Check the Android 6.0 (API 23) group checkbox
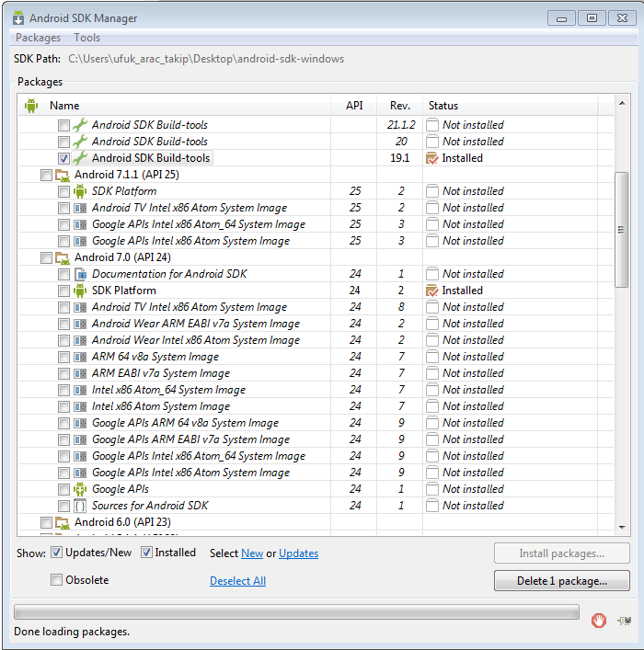This screenshot has width=644, height=650. (x=46, y=523)
